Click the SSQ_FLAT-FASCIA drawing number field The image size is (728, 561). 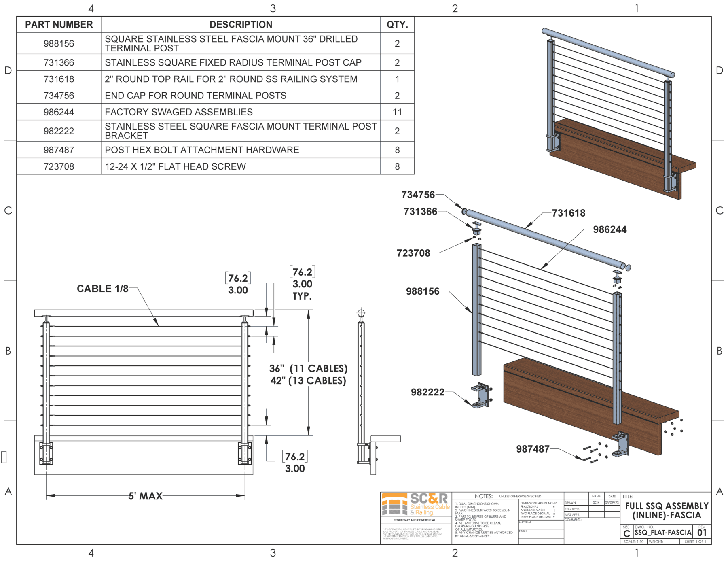coord(663,532)
